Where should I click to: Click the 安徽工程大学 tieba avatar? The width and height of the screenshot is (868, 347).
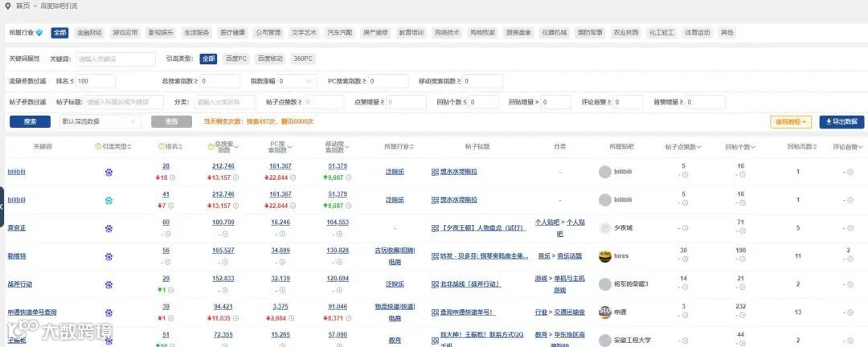pyautogui.click(x=605, y=341)
